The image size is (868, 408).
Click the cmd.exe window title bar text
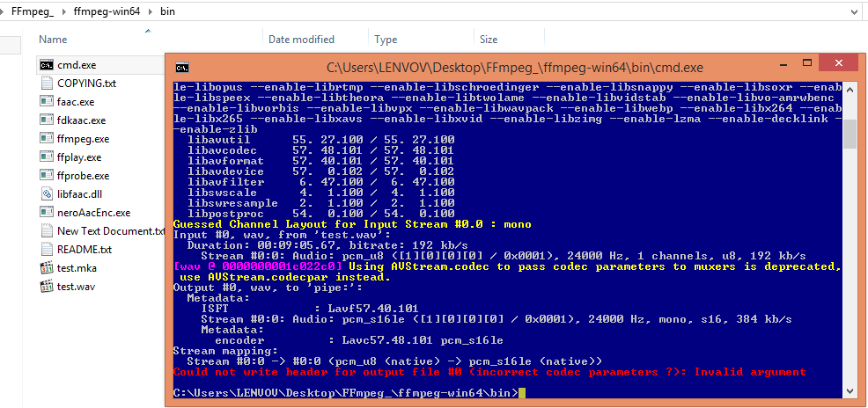[515, 68]
